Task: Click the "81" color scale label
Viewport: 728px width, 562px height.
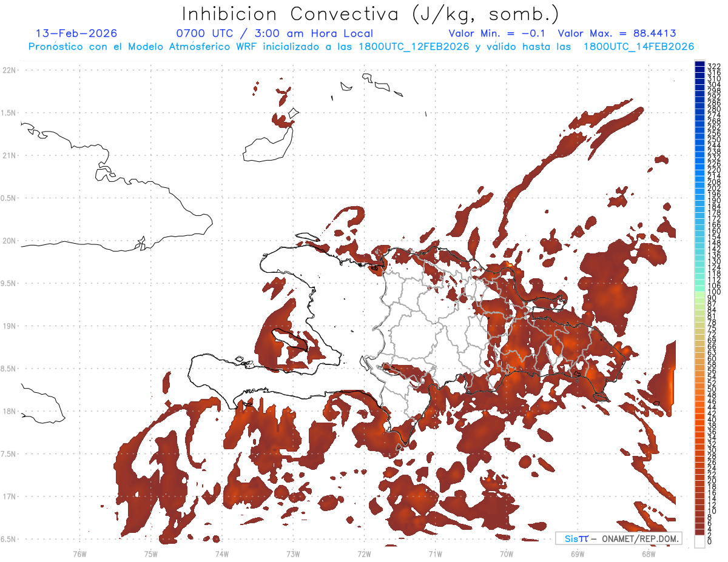Action: pos(712,316)
